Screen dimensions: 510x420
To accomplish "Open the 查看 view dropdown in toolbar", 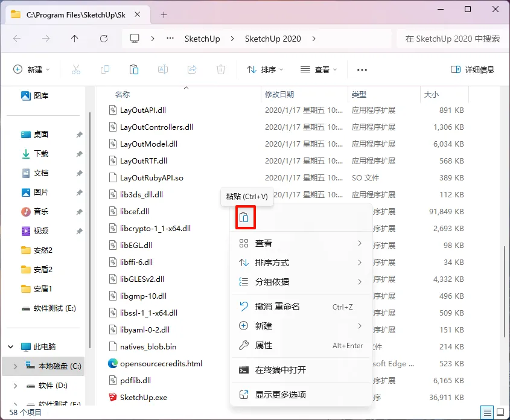I will [x=319, y=69].
